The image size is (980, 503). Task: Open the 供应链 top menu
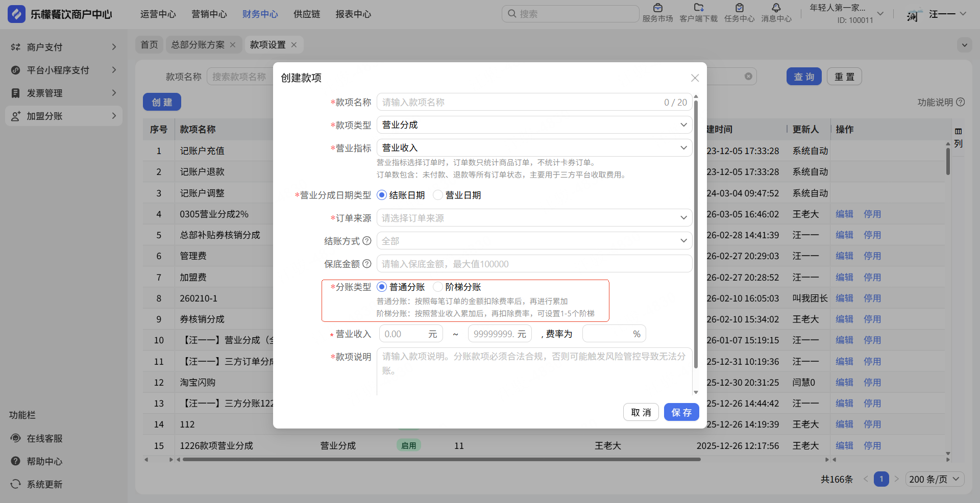(x=307, y=14)
